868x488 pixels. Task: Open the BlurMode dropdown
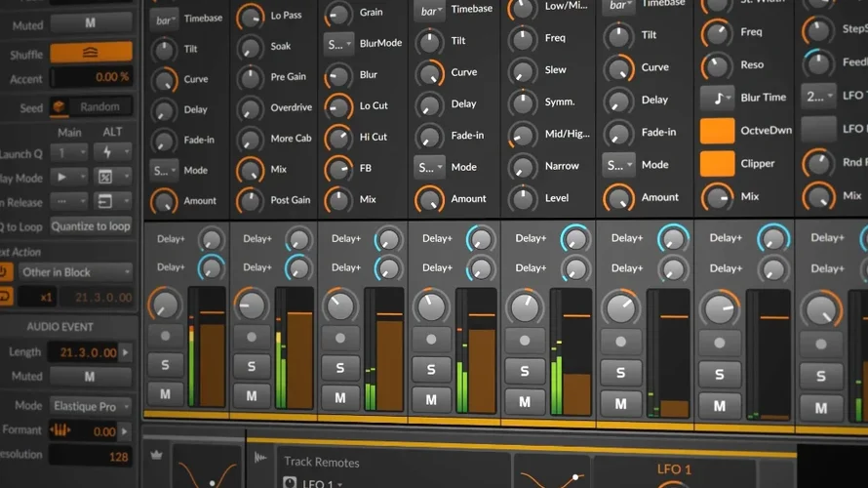[x=338, y=44]
